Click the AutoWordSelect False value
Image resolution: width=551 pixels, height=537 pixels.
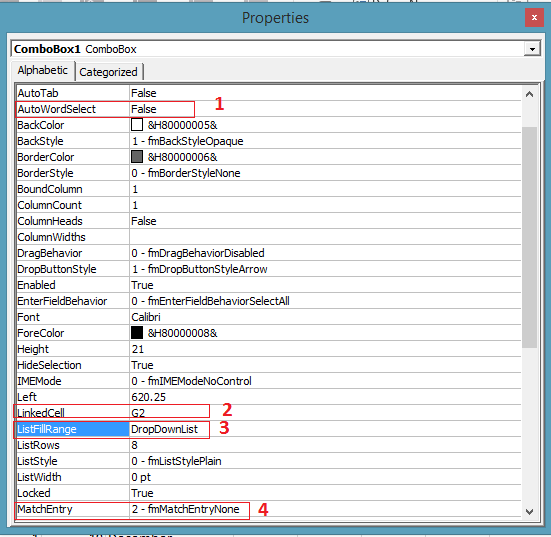[x=144, y=109]
